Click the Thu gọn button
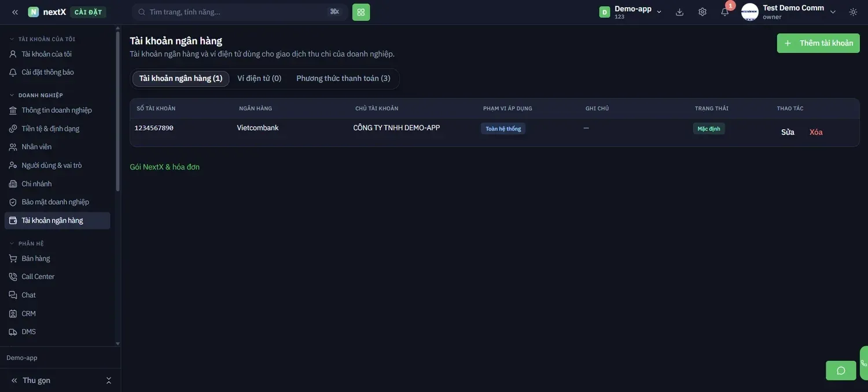Image resolution: width=868 pixels, height=392 pixels. tap(36, 380)
